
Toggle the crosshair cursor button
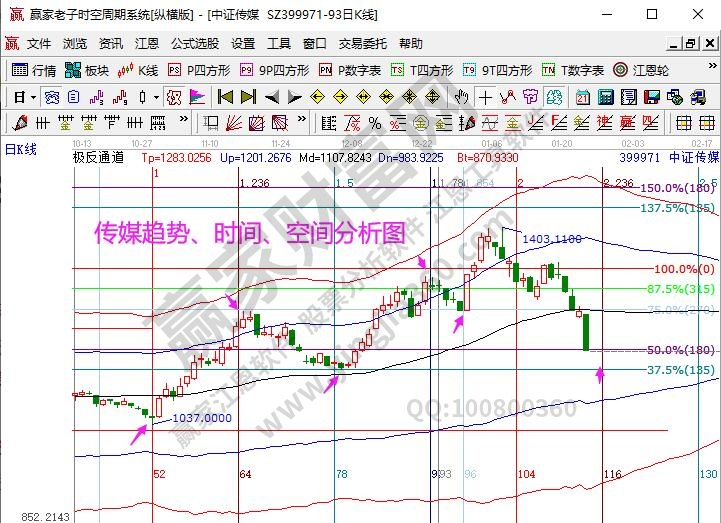(485, 97)
